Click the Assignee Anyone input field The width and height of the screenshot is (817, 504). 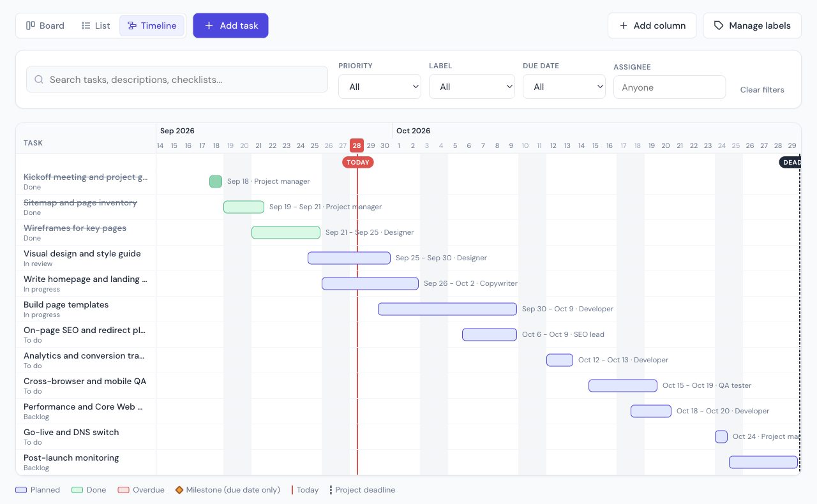[670, 87]
